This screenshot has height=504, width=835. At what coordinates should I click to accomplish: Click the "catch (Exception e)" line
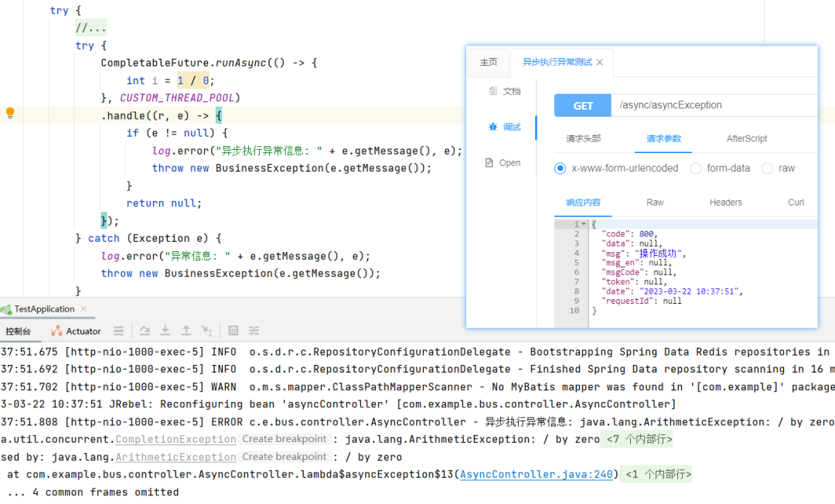coord(148,238)
